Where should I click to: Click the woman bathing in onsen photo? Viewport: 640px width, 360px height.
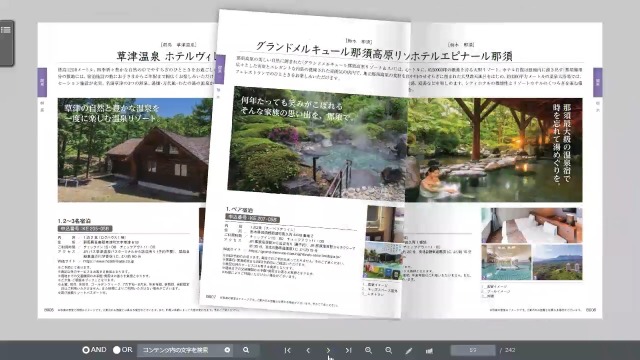(495, 150)
